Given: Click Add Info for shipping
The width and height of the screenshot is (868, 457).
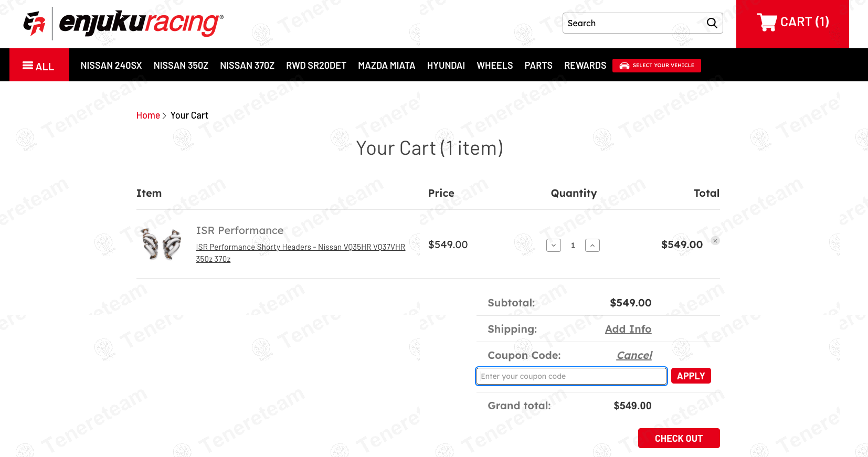Looking at the screenshot, I should coord(628,329).
